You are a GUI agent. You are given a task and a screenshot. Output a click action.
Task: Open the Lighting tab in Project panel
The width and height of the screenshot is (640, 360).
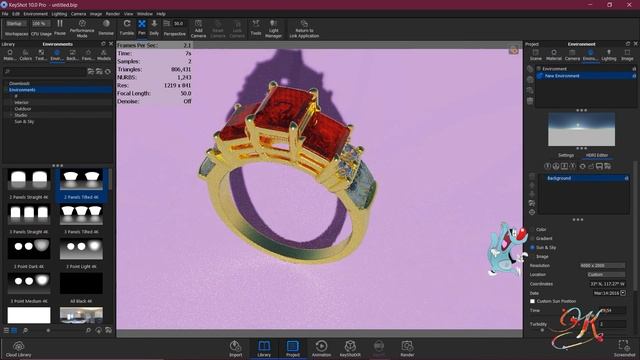pos(609,55)
